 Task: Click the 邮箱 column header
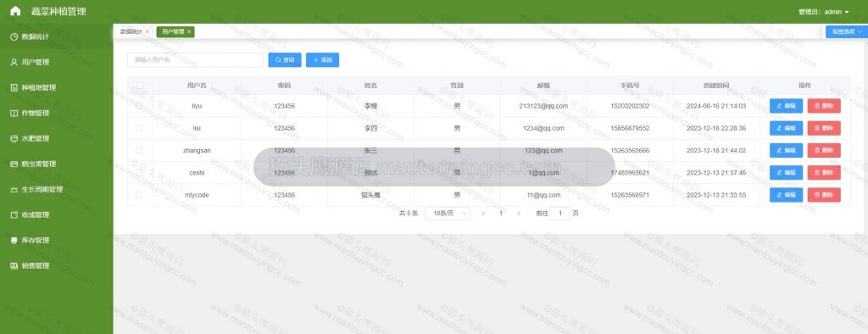coord(543,86)
